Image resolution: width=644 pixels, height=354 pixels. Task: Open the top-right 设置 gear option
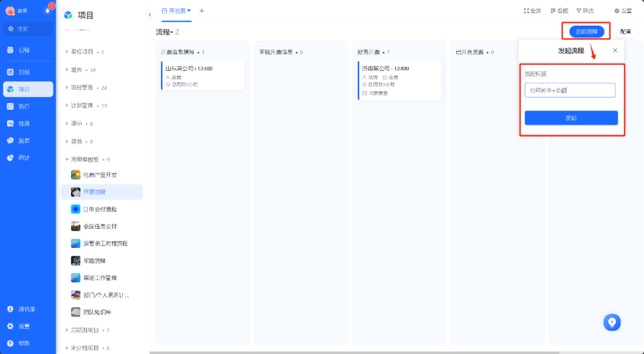click(623, 11)
